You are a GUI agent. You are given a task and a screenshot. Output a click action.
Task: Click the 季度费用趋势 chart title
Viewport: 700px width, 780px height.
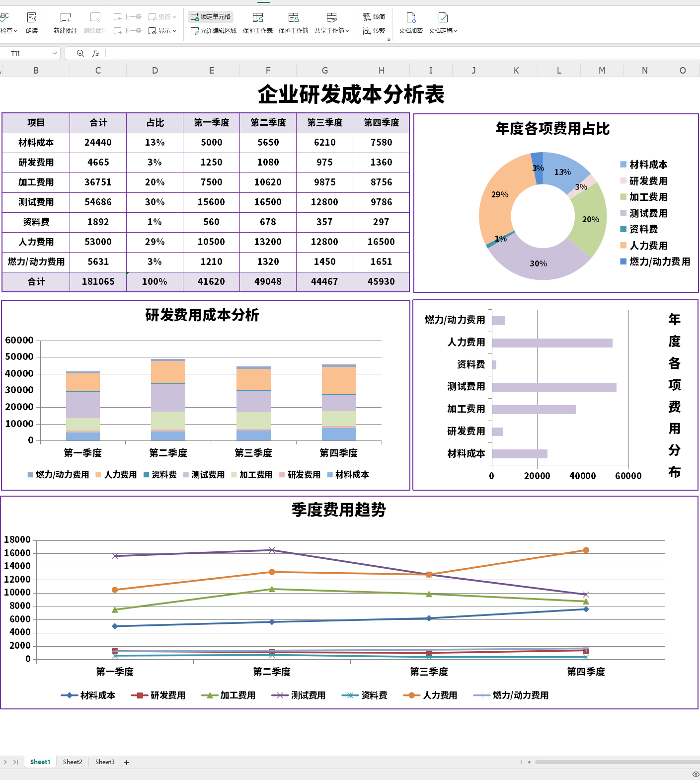339,510
